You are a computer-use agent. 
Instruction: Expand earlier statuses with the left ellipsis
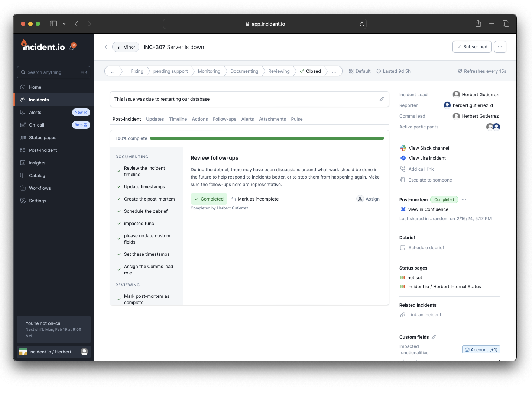click(x=113, y=71)
